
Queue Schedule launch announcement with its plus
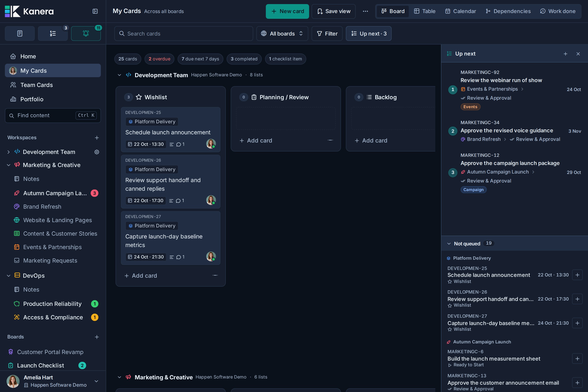[577, 275]
